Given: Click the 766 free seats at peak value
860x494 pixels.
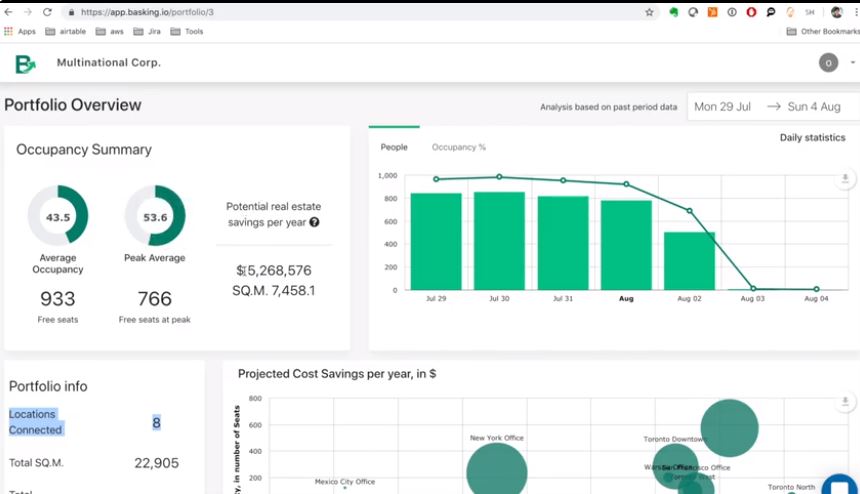Looking at the screenshot, I should point(155,299).
